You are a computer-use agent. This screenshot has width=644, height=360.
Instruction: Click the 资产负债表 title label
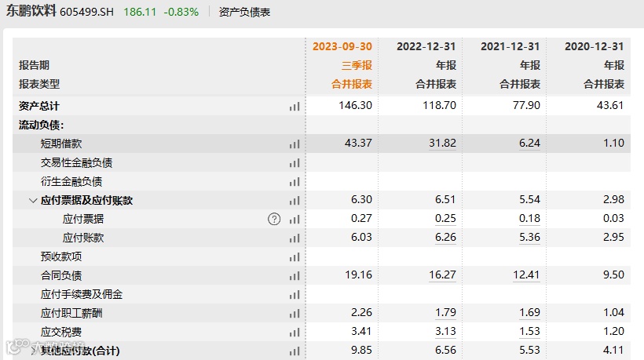[x=244, y=13]
